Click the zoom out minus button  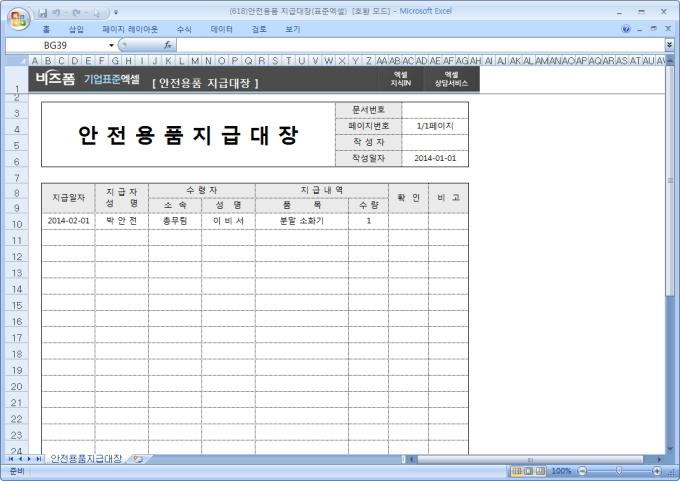point(582,471)
